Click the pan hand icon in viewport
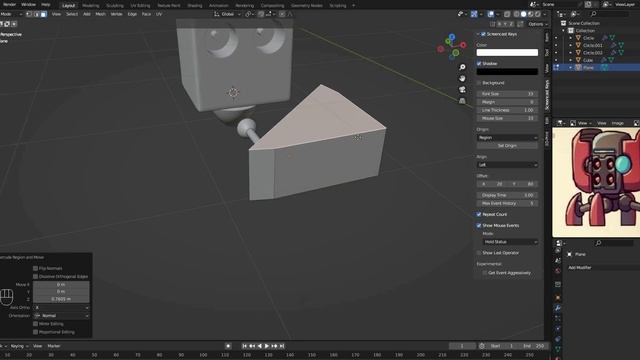The width and height of the screenshot is (640, 360). pos(462,78)
